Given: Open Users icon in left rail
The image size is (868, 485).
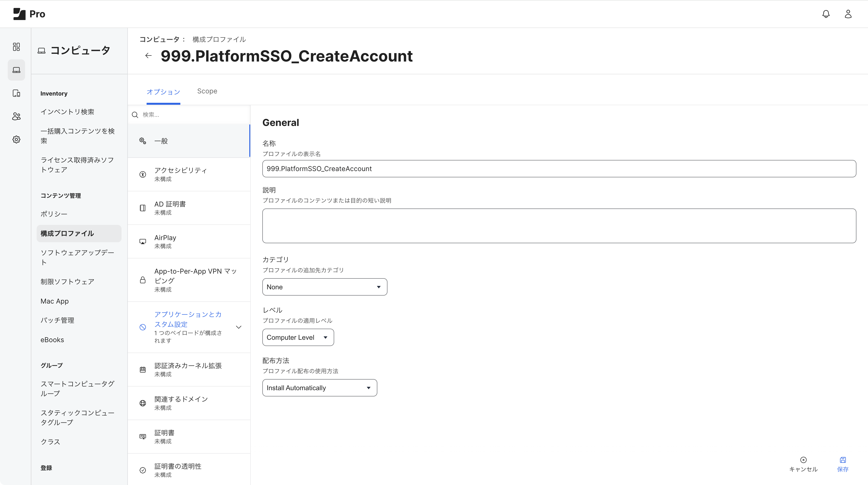Looking at the screenshot, I should tap(16, 116).
